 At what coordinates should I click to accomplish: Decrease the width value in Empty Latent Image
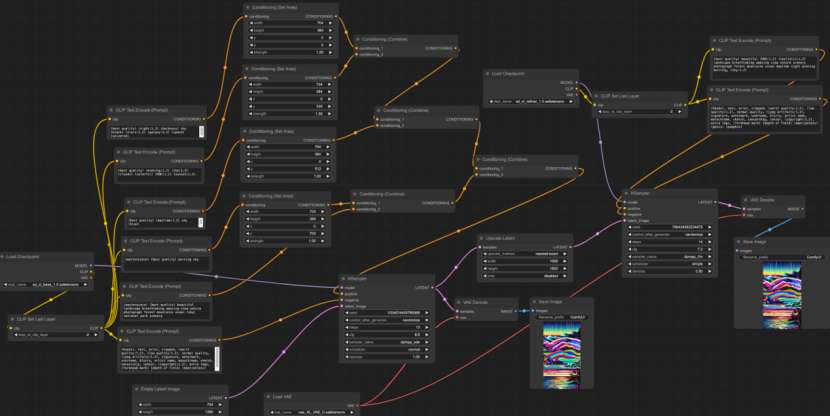coord(140,405)
